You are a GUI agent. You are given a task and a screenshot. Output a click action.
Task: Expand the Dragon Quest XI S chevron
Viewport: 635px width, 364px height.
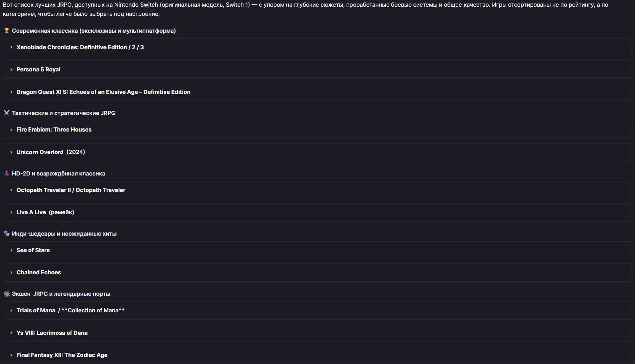(11, 92)
